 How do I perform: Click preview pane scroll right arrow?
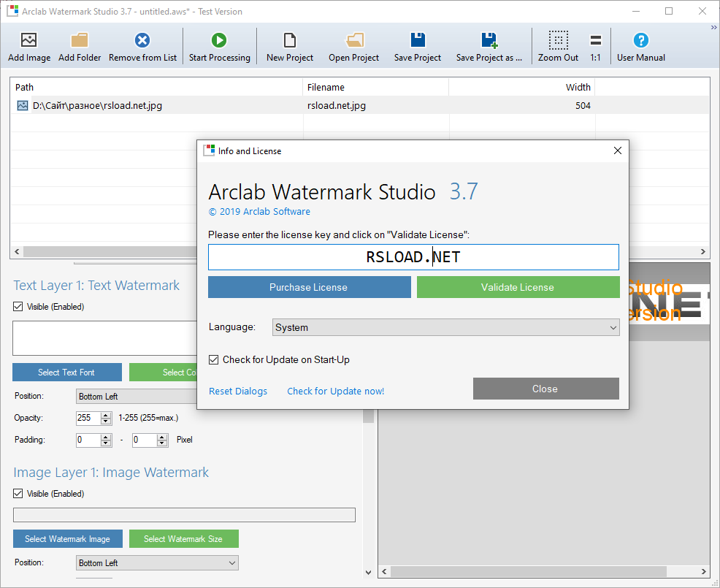pos(703,571)
